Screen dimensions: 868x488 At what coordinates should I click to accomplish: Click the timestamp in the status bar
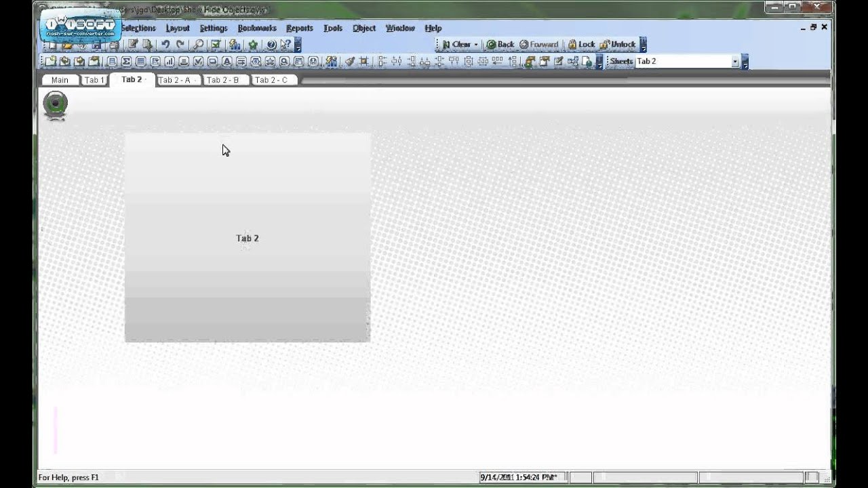click(519, 477)
